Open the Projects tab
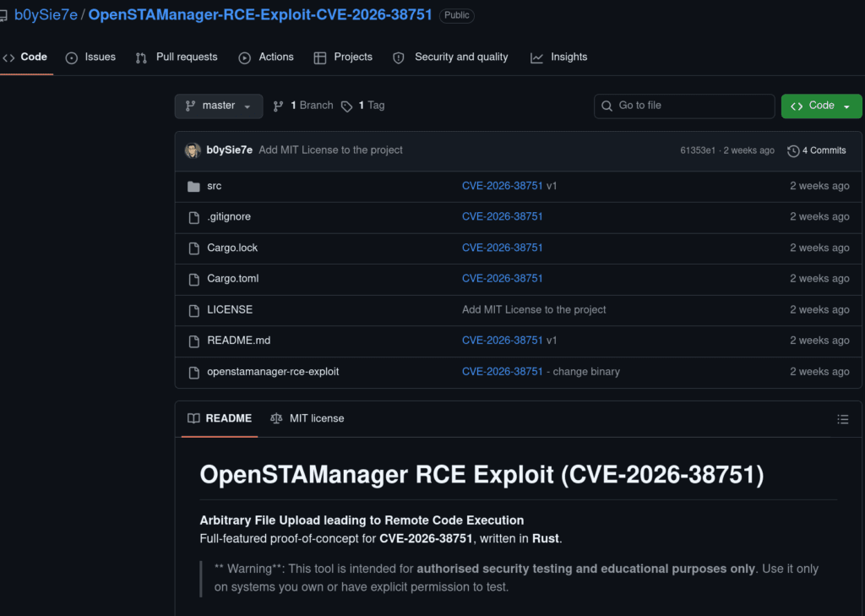 tap(343, 57)
